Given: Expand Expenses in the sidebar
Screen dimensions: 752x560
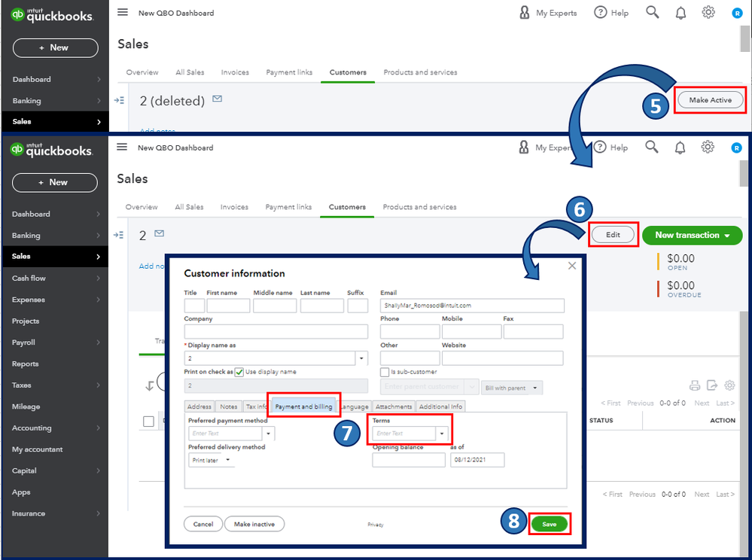Looking at the screenshot, I should click(x=56, y=300).
